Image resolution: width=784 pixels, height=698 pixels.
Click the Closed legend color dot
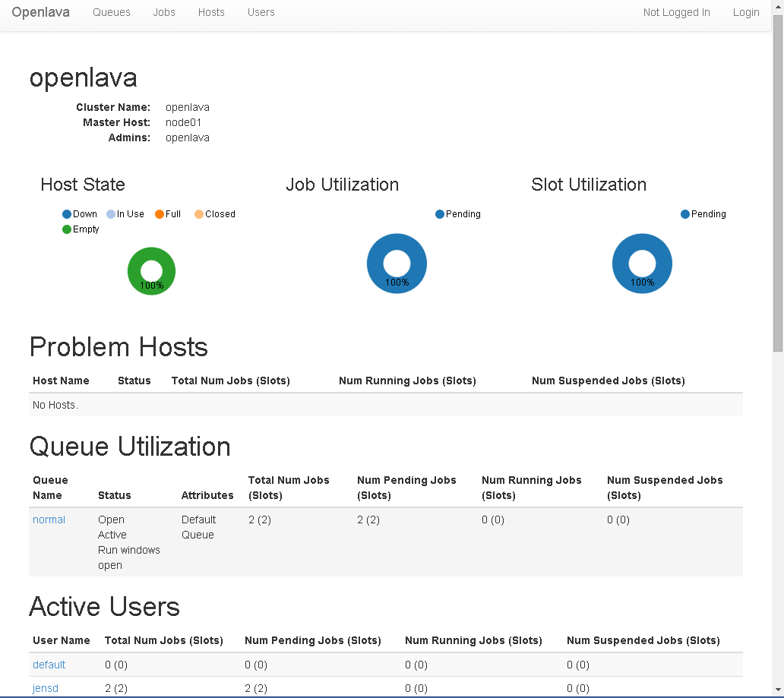pos(199,214)
